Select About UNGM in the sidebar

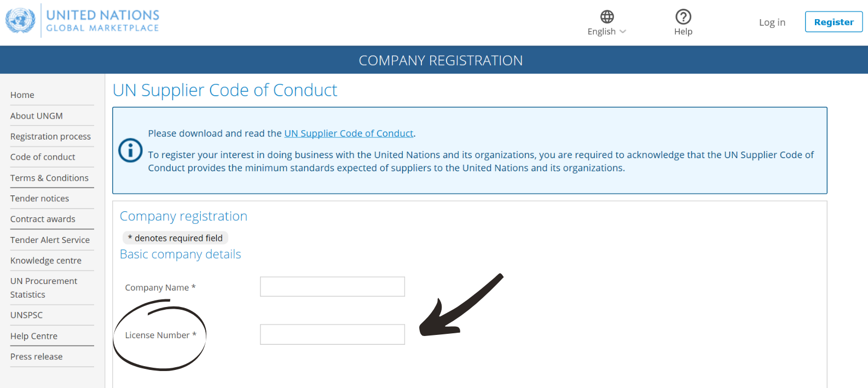click(36, 115)
